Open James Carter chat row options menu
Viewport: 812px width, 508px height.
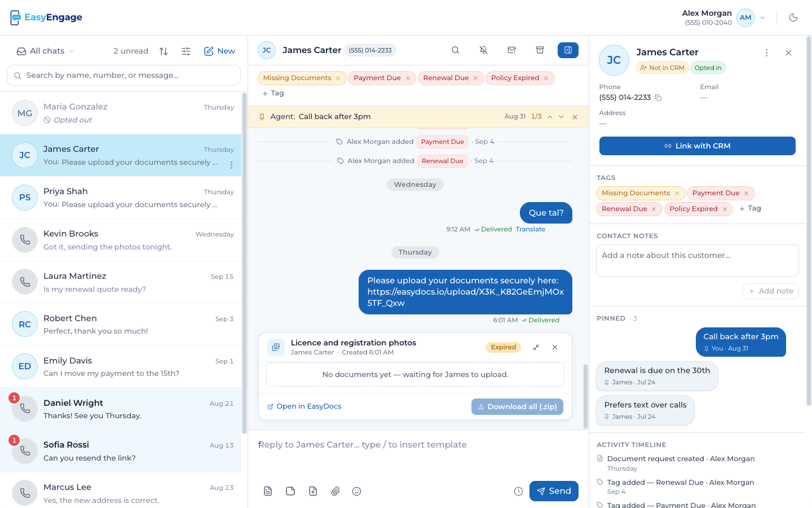pos(231,165)
